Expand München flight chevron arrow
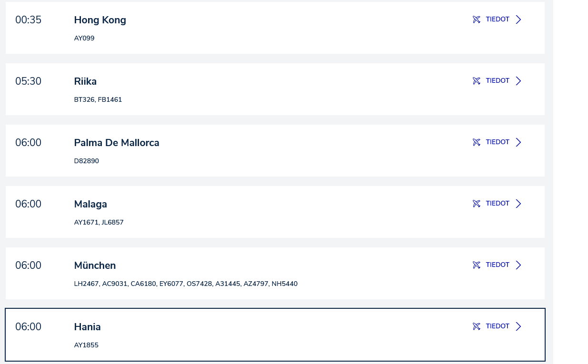 coord(518,265)
